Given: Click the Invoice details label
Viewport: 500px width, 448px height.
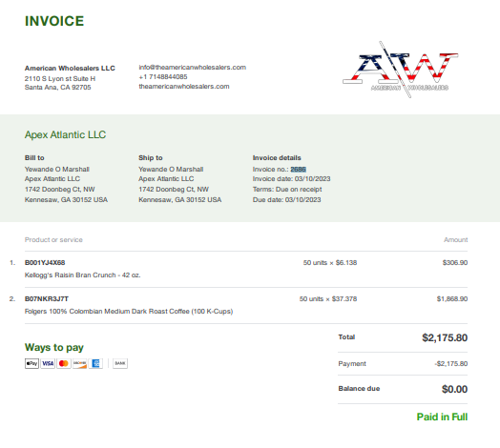Looking at the screenshot, I should [277, 157].
